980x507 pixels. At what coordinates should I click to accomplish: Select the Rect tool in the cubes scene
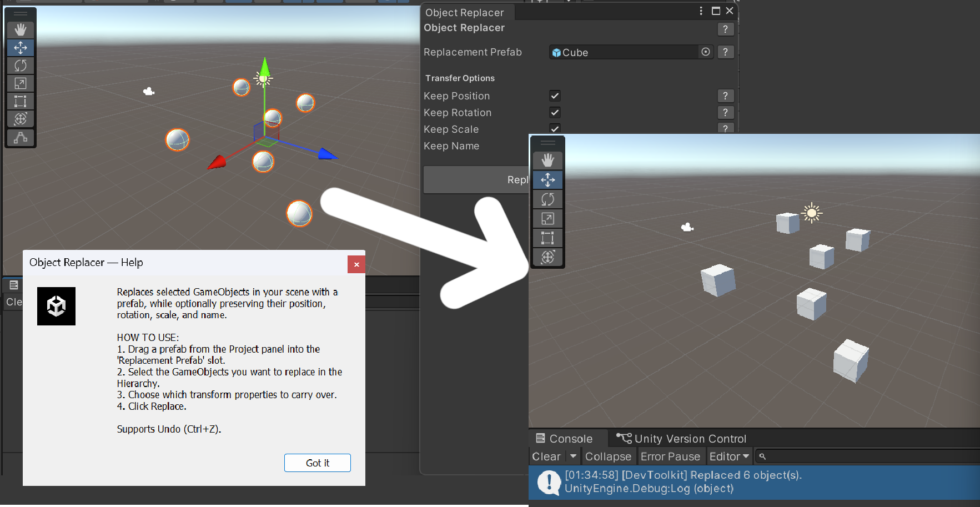coord(548,238)
